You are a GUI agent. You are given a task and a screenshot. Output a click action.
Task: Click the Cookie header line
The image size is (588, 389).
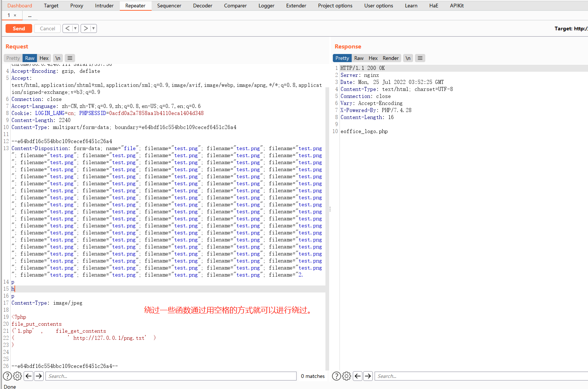[108, 113]
